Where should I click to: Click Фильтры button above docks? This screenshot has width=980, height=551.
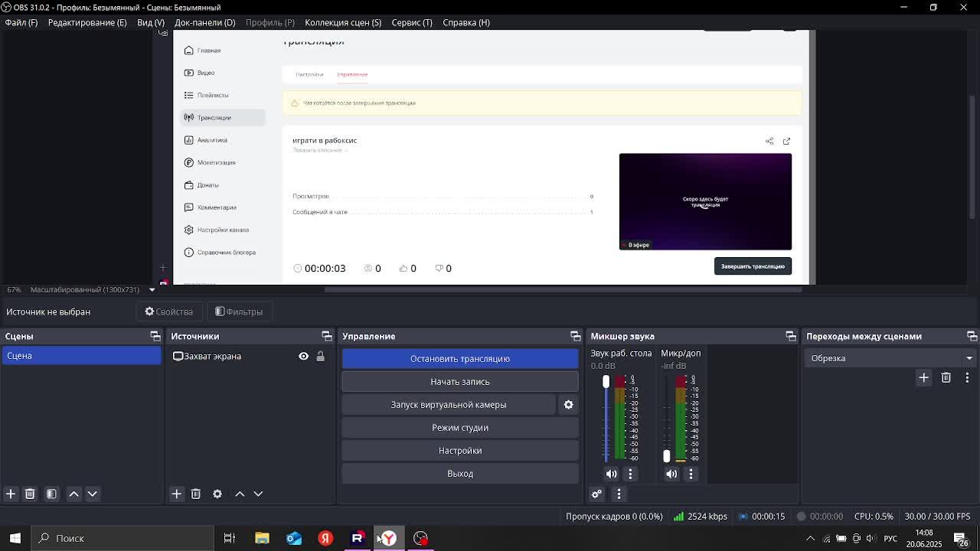[x=239, y=312]
